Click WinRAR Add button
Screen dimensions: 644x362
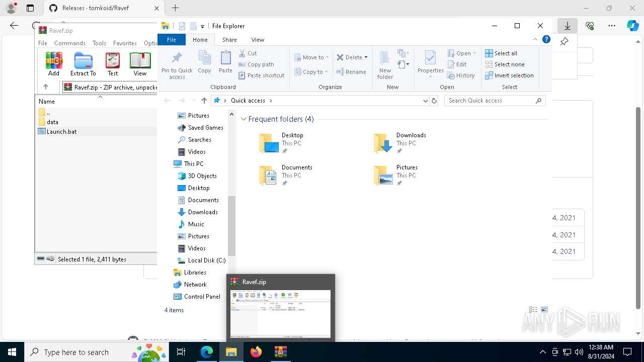tap(54, 64)
